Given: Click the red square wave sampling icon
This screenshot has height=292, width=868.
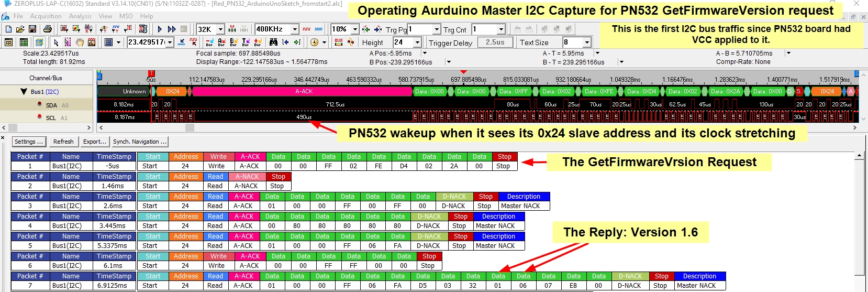Looking at the screenshot, I should [306, 29].
